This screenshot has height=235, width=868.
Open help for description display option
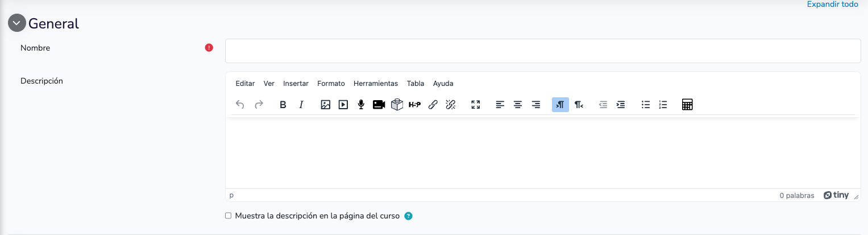click(x=408, y=216)
